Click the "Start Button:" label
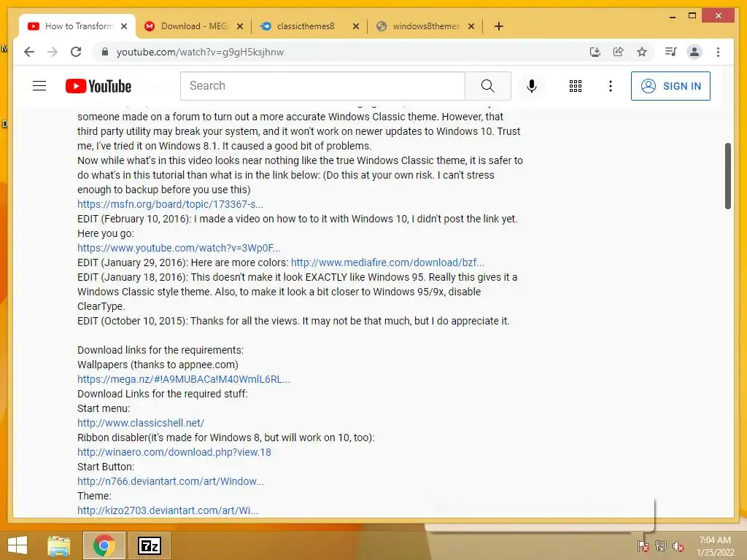This screenshot has width=747, height=560. [106, 467]
